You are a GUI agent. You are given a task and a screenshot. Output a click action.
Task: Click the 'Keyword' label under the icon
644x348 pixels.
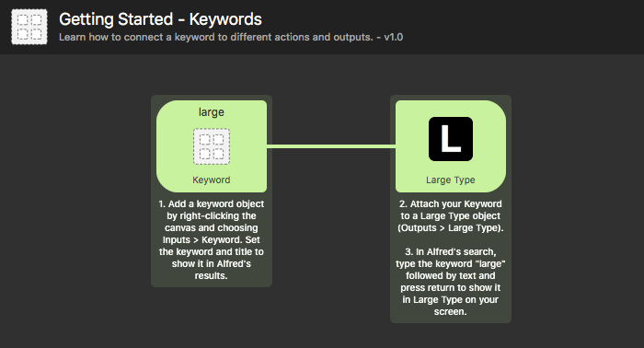click(212, 180)
